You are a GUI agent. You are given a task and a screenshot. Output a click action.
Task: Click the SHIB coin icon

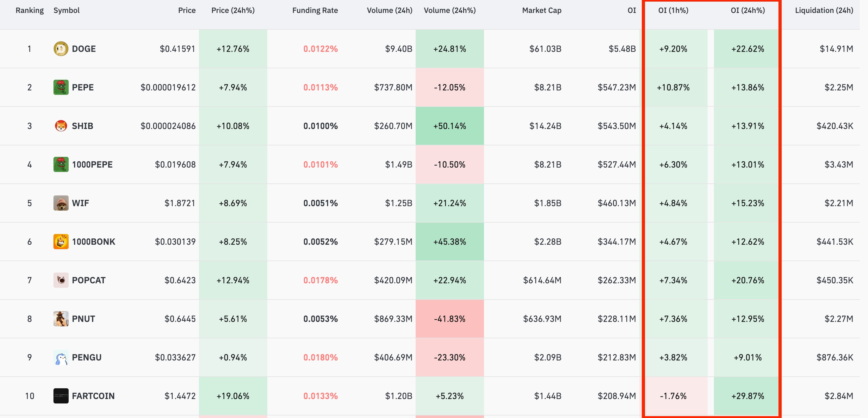click(61, 126)
